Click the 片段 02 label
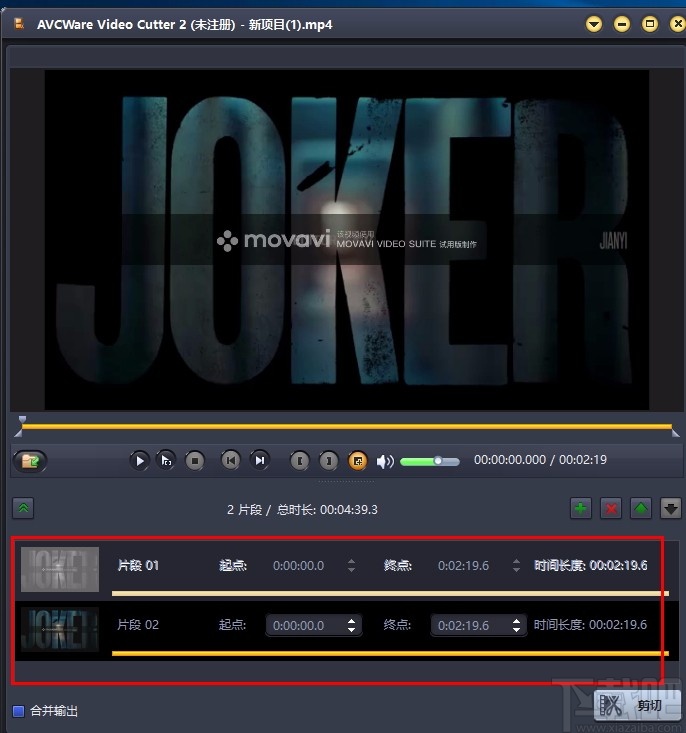The image size is (686, 733). pos(138,625)
